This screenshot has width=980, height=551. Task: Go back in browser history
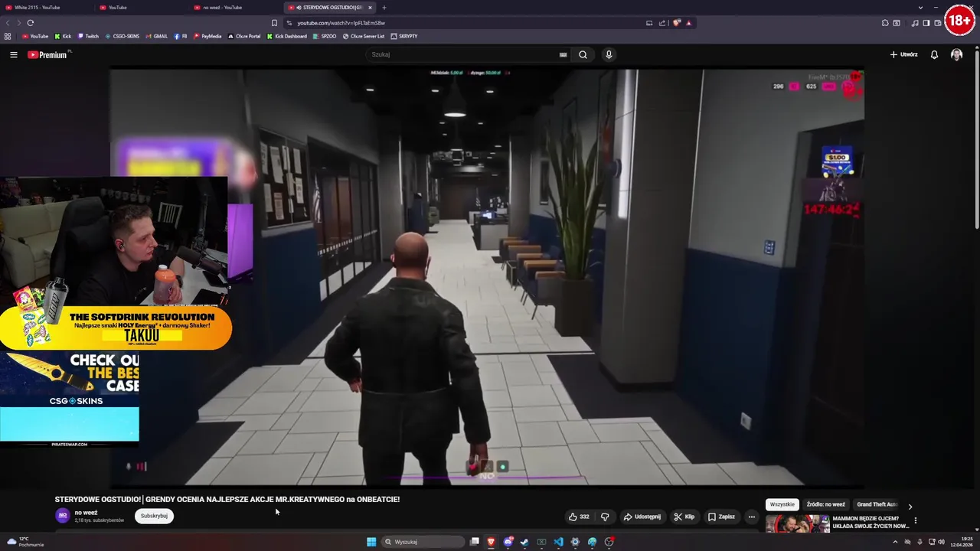(8, 23)
